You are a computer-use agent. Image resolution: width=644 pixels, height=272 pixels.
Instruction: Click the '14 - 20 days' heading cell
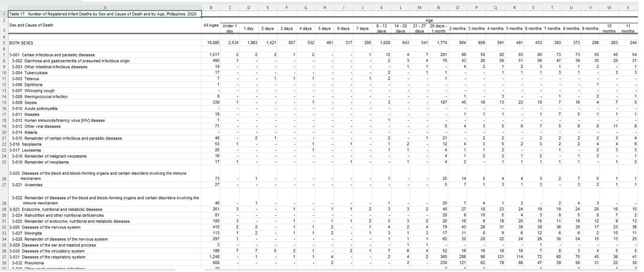[400, 28]
